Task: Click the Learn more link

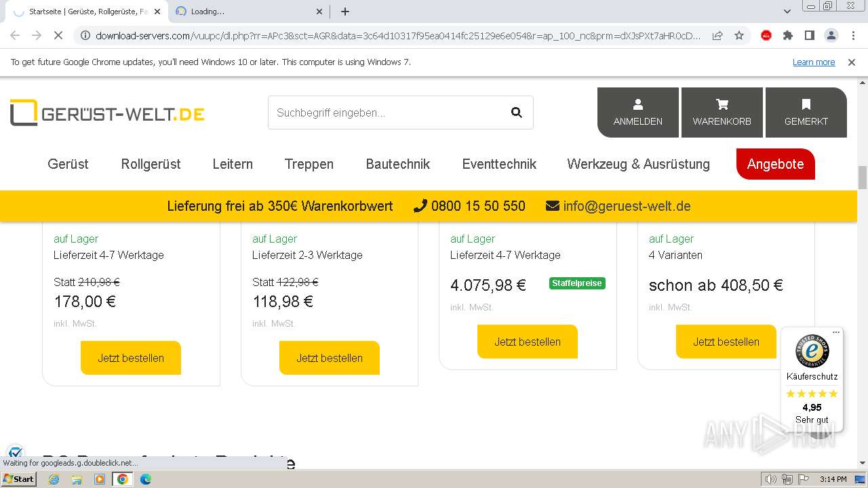Action: coord(814,62)
